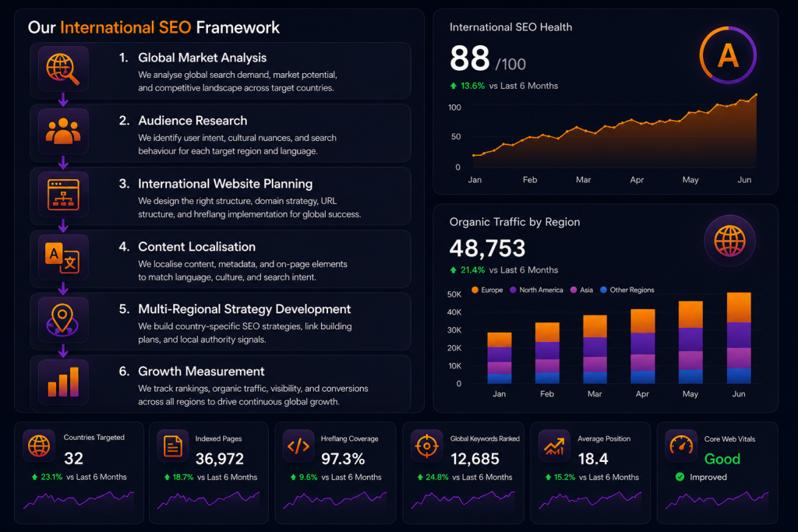This screenshot has width=798, height=532.
Task: Click the Mar bar in traffic chart
Action: [595, 350]
